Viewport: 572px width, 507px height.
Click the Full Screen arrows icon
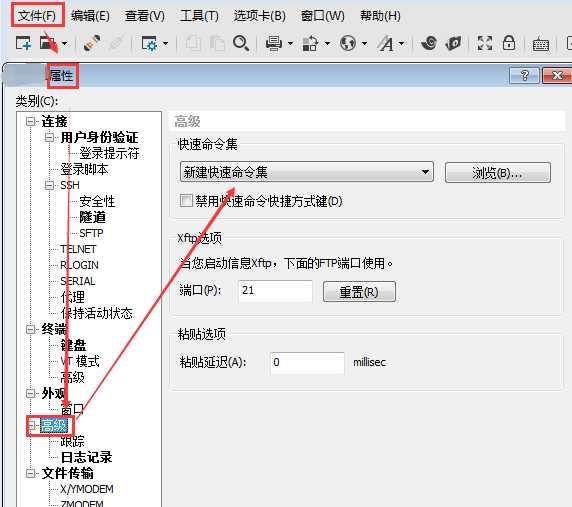485,43
